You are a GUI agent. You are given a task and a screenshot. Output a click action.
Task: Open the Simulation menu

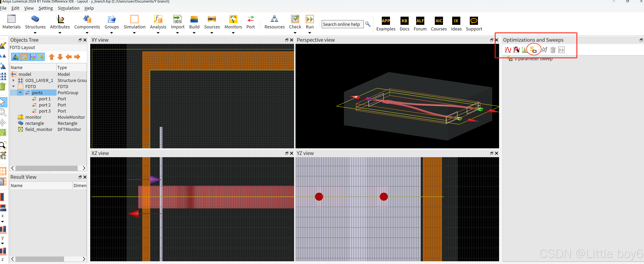[x=68, y=8]
